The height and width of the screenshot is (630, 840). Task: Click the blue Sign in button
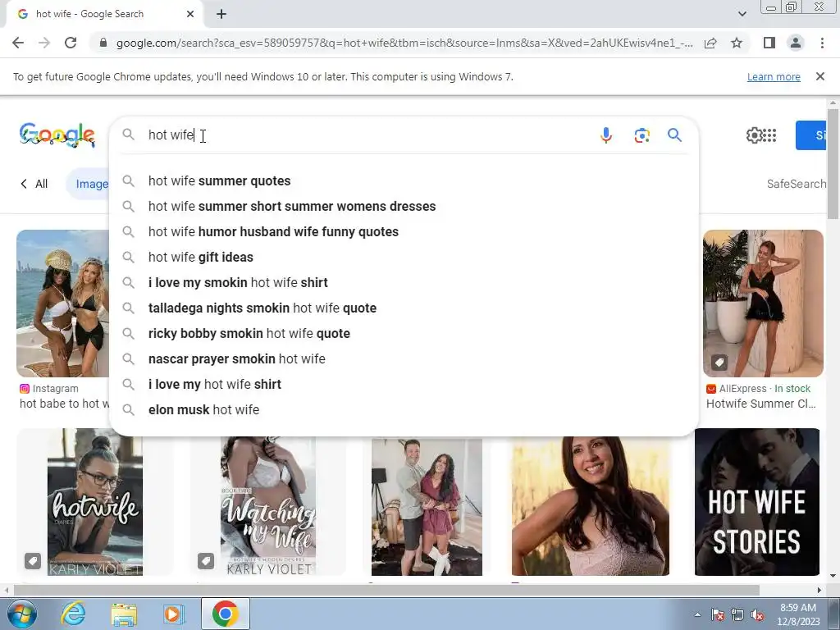[811, 135]
